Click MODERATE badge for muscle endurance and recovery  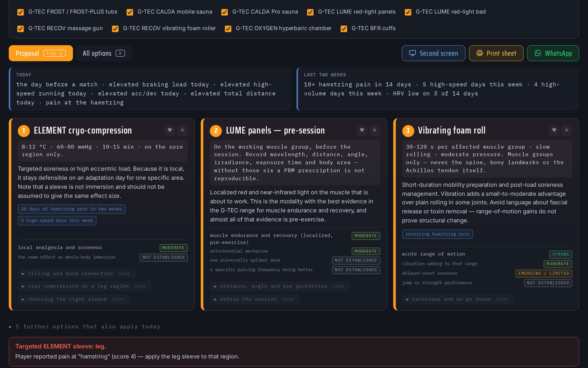(366, 236)
